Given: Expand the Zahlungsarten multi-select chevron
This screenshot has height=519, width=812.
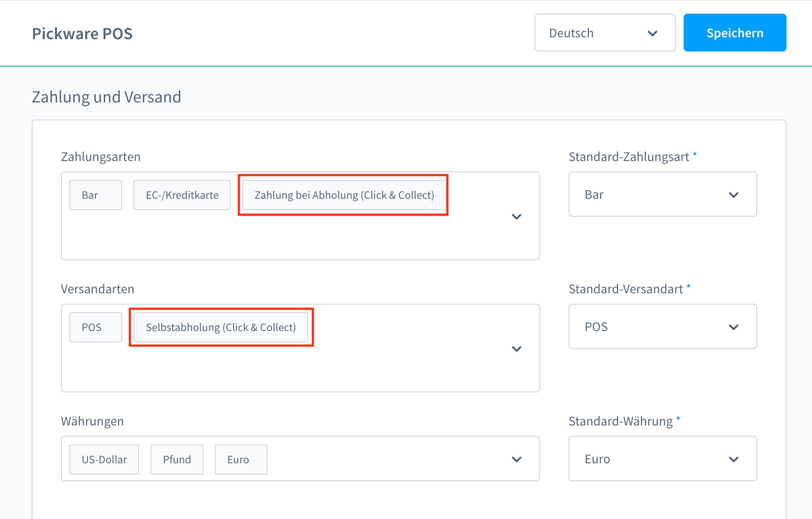Looking at the screenshot, I should 516,217.
